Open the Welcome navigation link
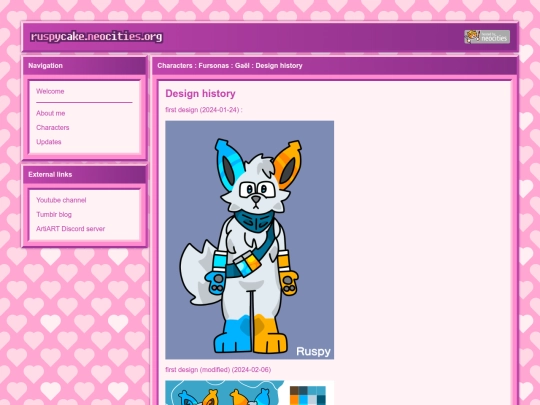540x405 pixels. (50, 91)
